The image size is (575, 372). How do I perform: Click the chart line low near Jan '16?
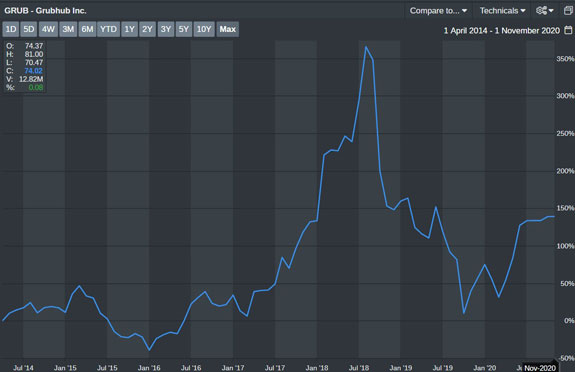[x=149, y=350]
